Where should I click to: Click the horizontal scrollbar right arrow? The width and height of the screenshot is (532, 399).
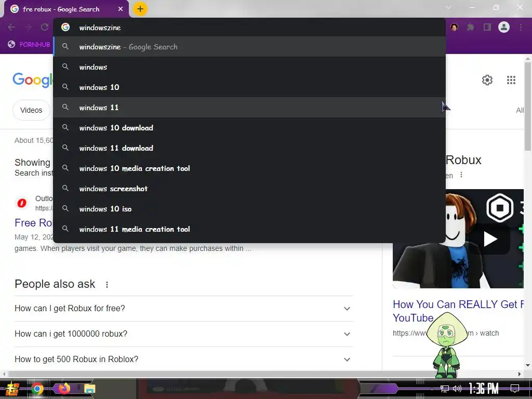(520, 374)
